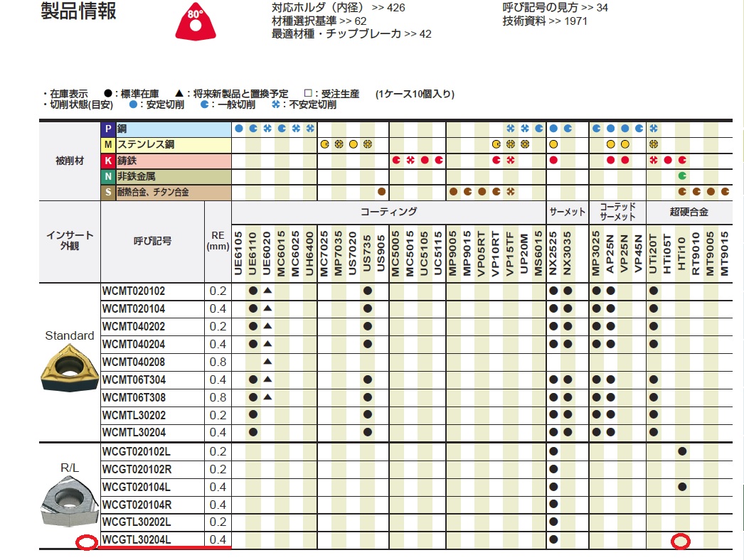The image size is (744, 560).
Task: Click the インサート外観 column header
Action: [x=70, y=240]
